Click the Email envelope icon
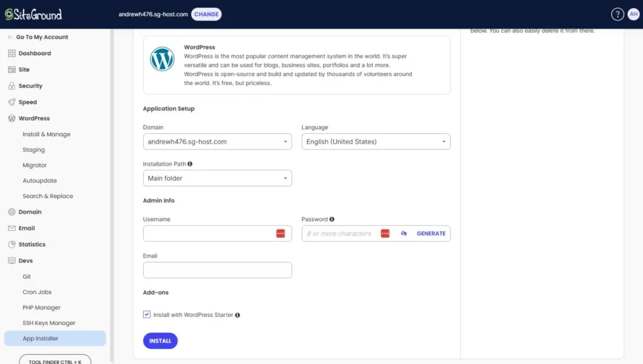 coord(11,228)
